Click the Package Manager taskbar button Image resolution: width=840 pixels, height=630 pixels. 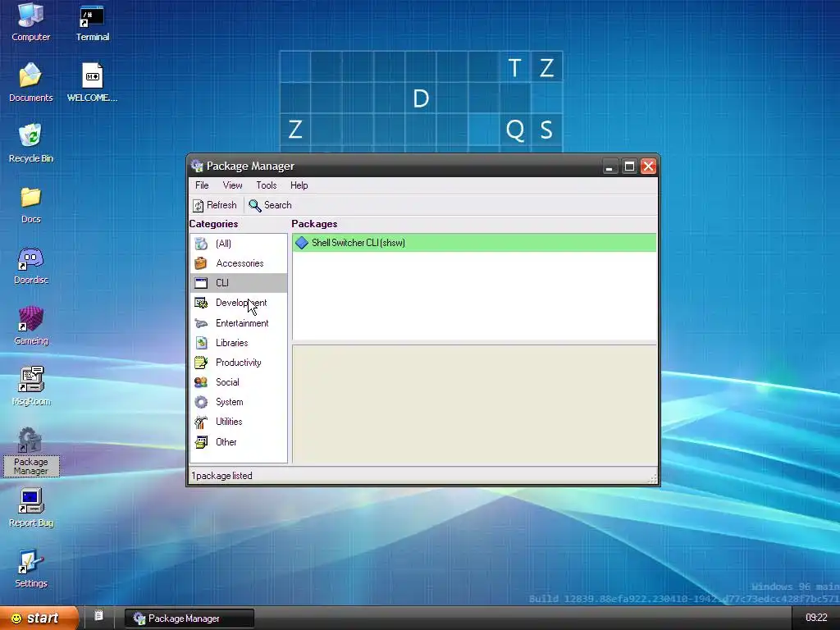[189, 619]
